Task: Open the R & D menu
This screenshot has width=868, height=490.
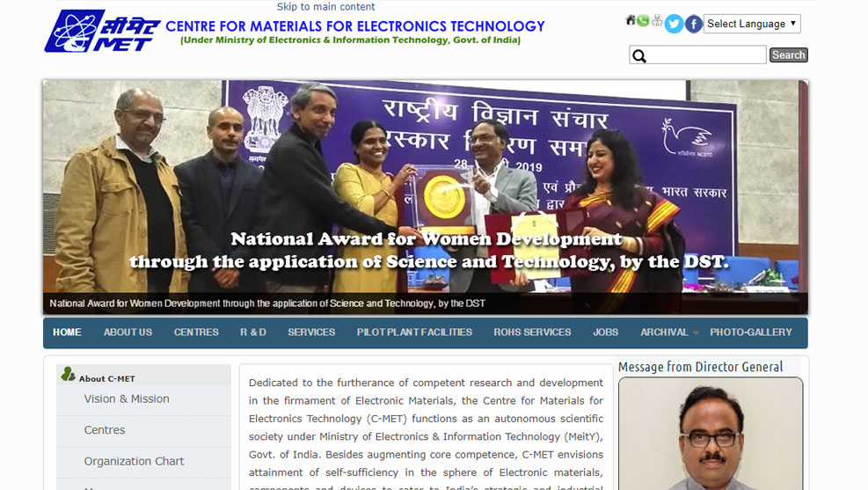Action: click(252, 333)
